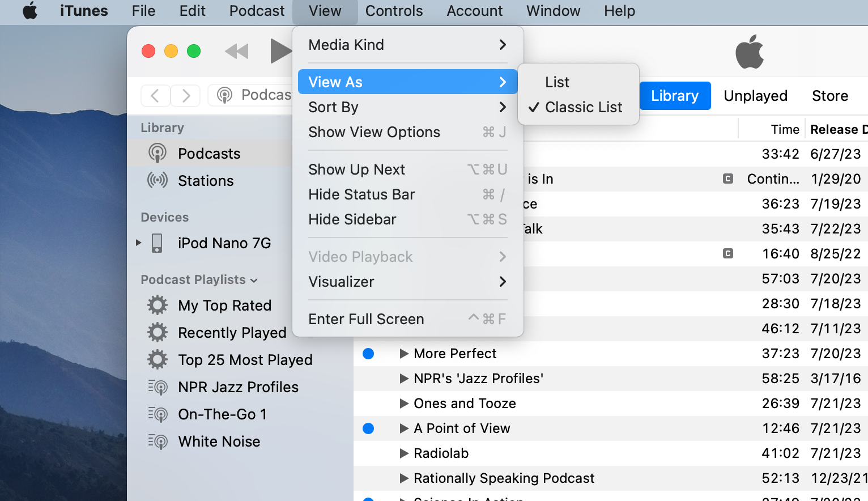
Task: Click the White Noise playlist icon
Action: (x=158, y=441)
